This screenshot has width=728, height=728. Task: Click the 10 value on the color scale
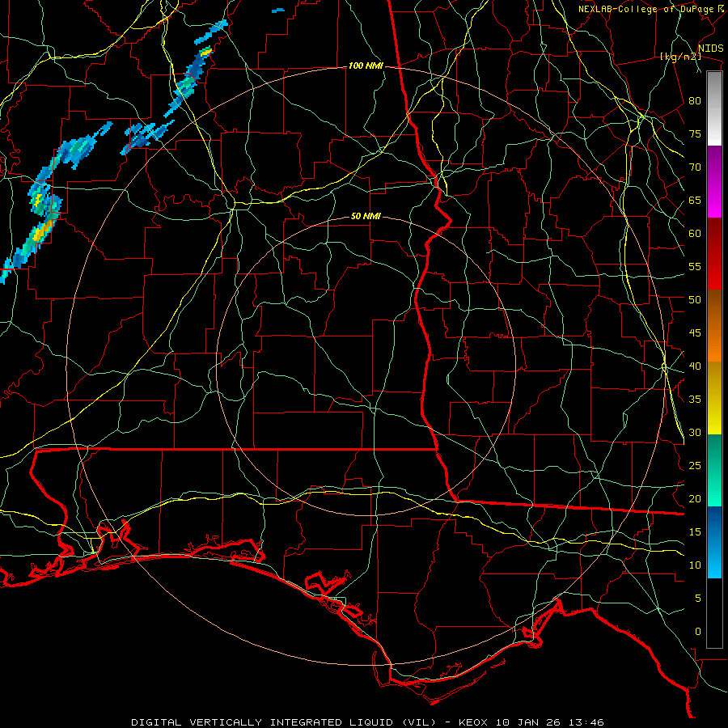click(x=695, y=565)
